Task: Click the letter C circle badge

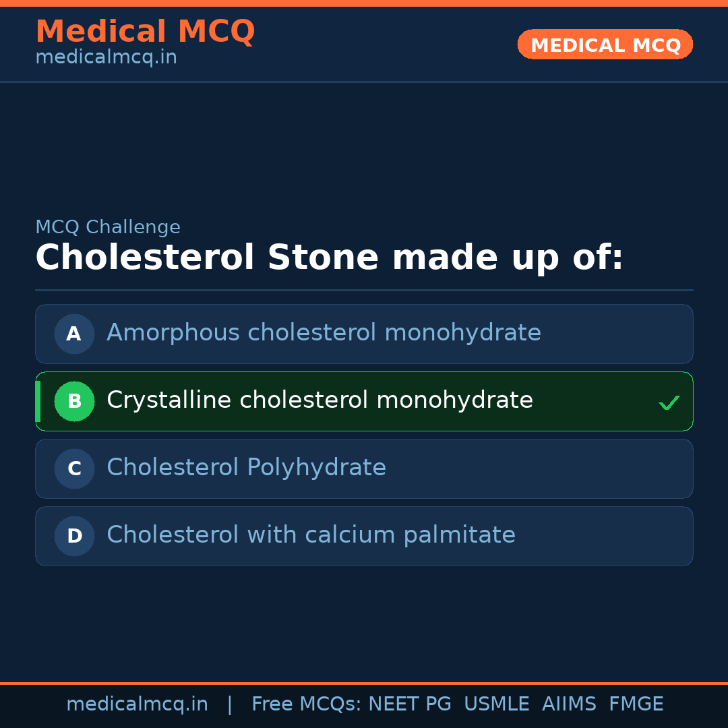Action: point(74,468)
